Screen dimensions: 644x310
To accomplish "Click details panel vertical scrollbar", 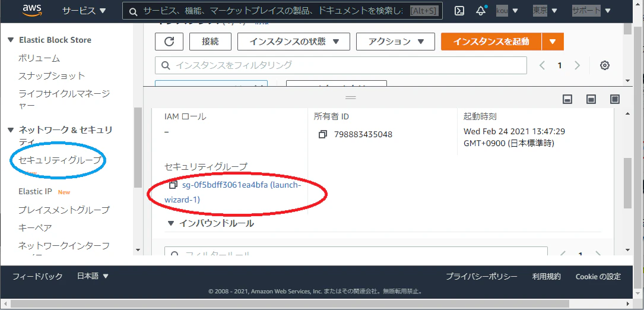I will tap(627, 182).
